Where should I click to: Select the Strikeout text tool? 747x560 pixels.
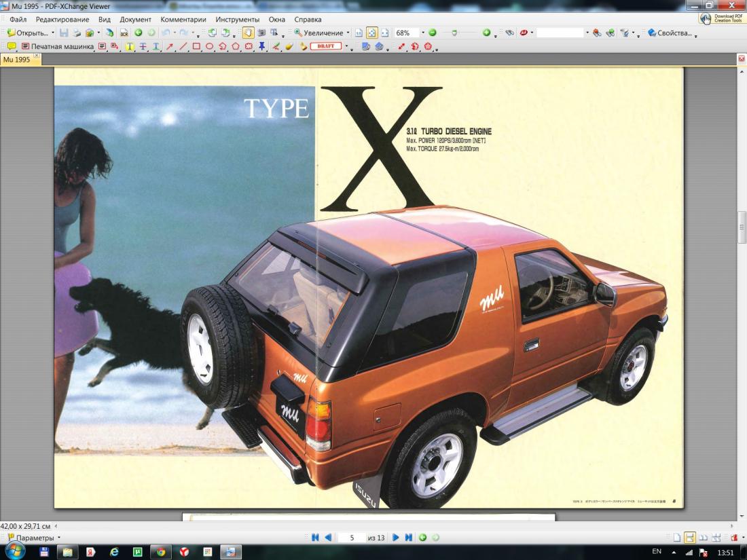(x=143, y=46)
